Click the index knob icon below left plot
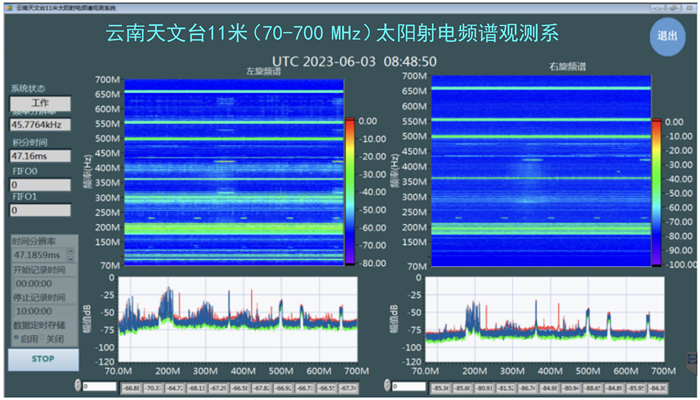Image resolution: width=700 pixels, height=400 pixels. pyautogui.click(x=77, y=386)
